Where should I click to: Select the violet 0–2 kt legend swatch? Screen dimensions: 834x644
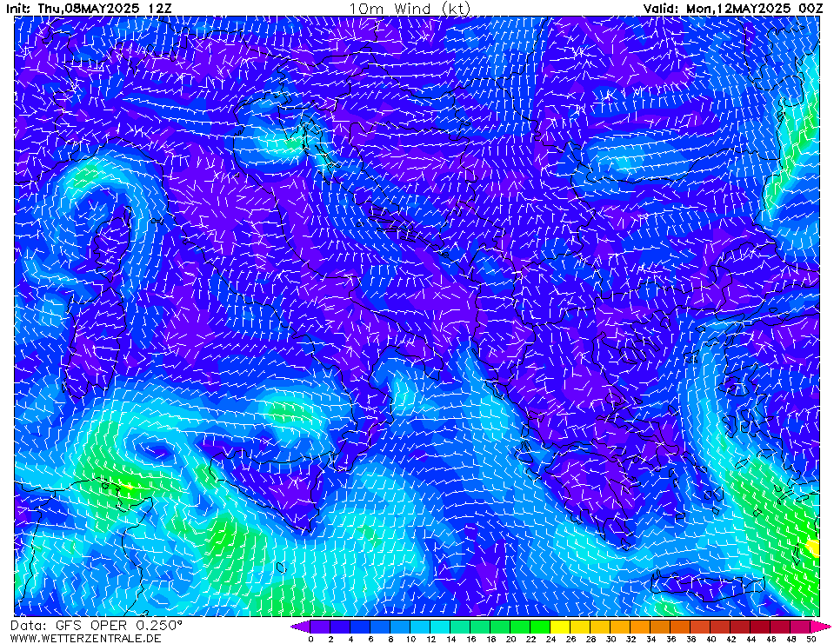point(320,627)
